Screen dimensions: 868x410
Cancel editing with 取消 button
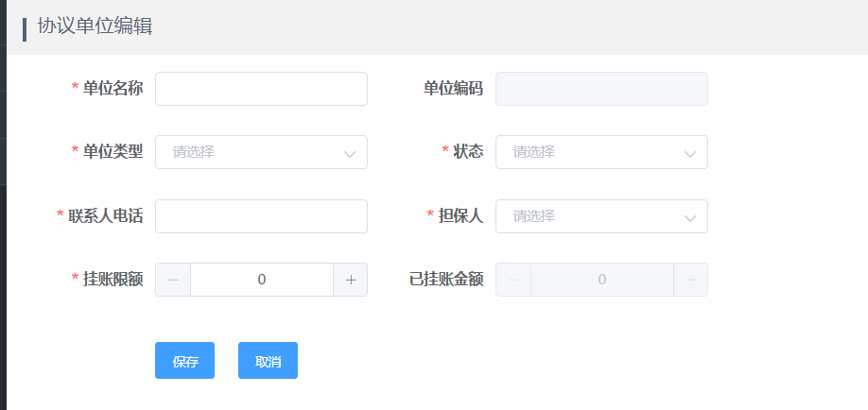[268, 361]
